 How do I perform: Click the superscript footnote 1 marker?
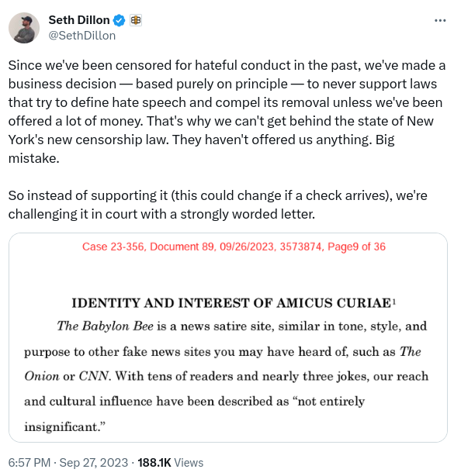click(x=394, y=301)
